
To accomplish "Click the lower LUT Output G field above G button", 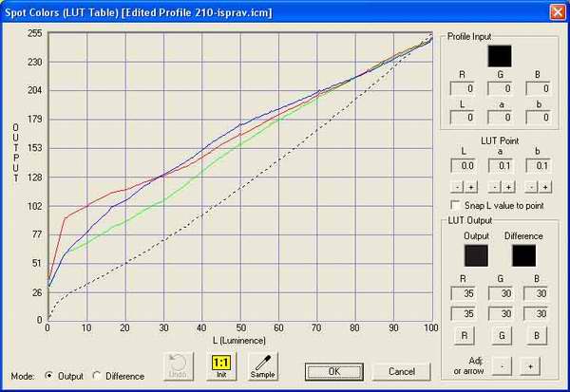I will pyautogui.click(x=501, y=313).
